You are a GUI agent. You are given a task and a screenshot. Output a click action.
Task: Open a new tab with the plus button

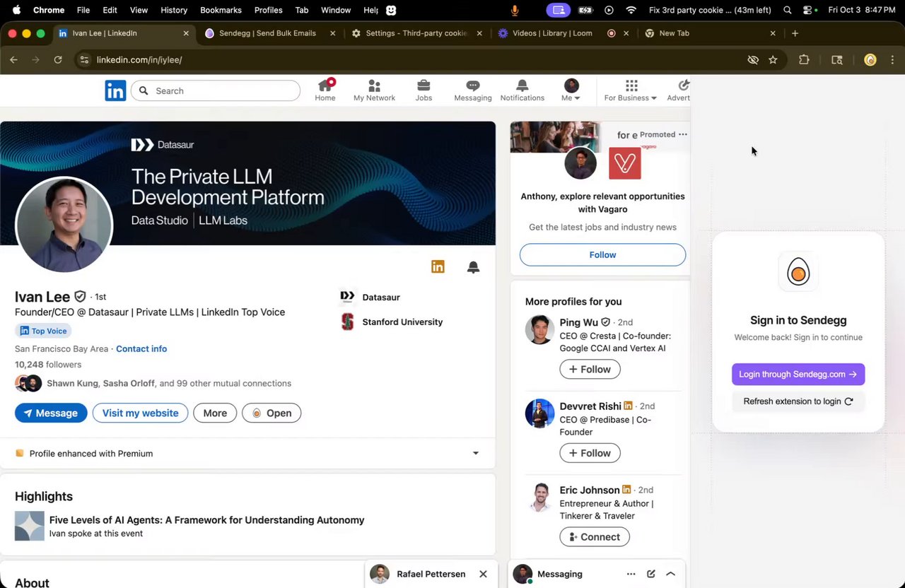(795, 33)
